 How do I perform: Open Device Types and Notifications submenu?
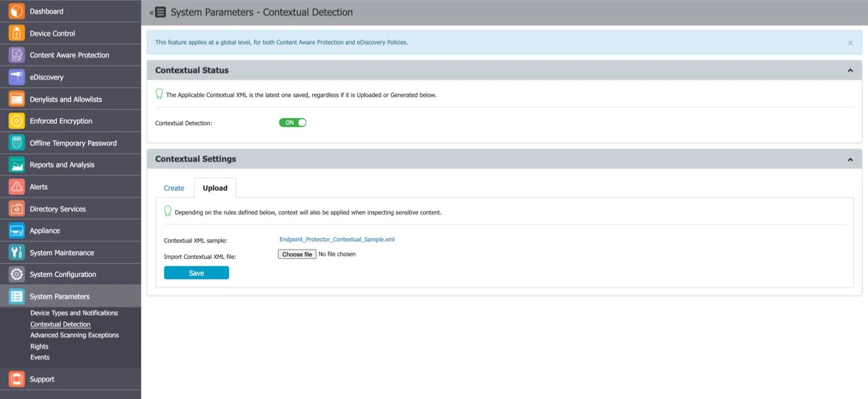[74, 313]
